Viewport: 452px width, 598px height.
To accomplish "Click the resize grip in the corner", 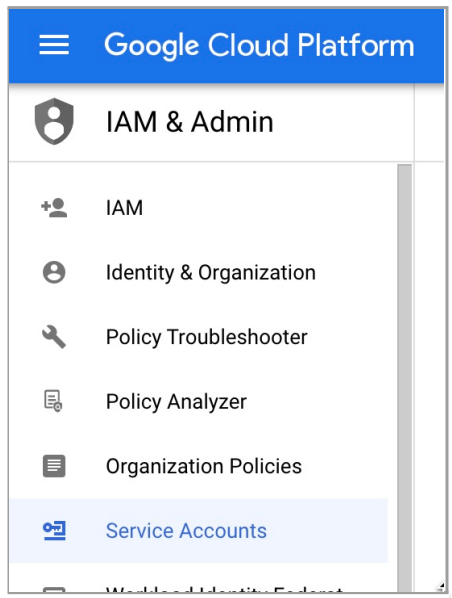I will pos(442,585).
